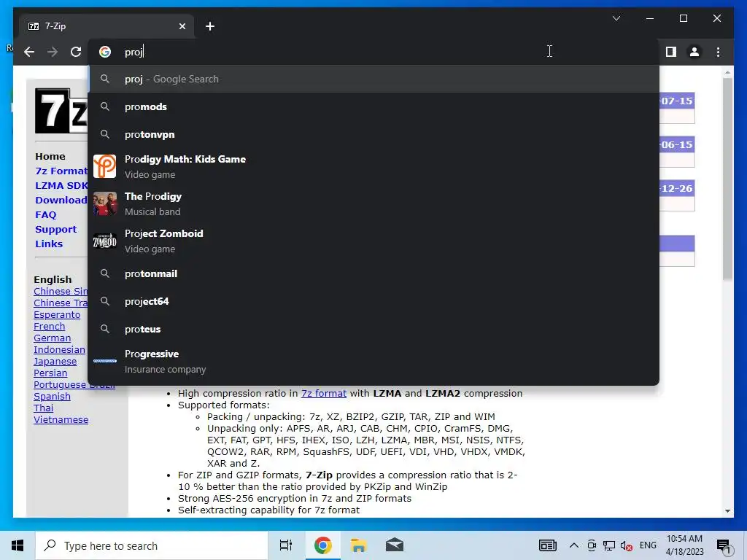Click the scrollbar down arrow
Image resolution: width=747 pixels, height=560 pixels.
[727, 511]
